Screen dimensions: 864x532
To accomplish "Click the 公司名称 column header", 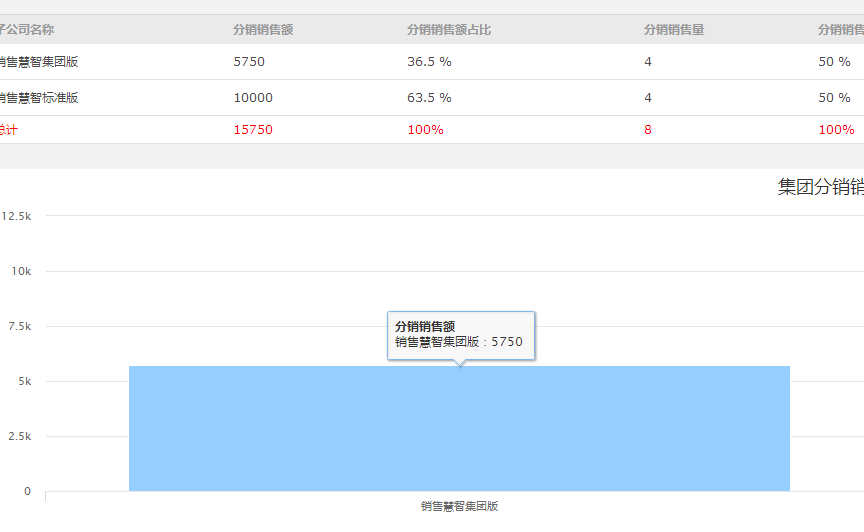I will pos(26,30).
